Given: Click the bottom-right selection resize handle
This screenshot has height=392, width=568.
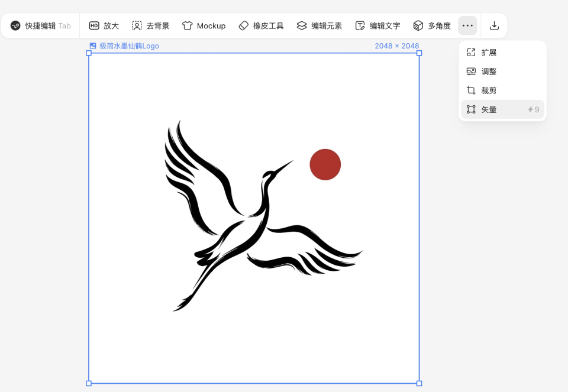Looking at the screenshot, I should pyautogui.click(x=419, y=383).
